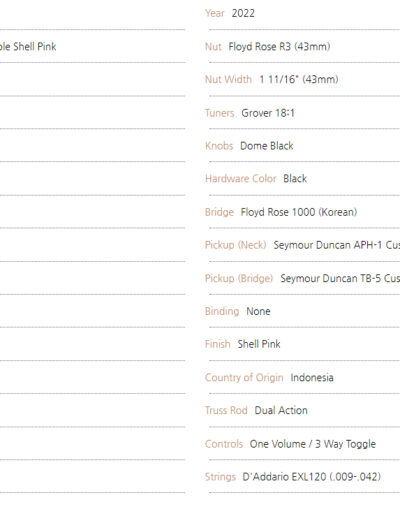
Task: Click the Binding None value
Action: point(258,311)
